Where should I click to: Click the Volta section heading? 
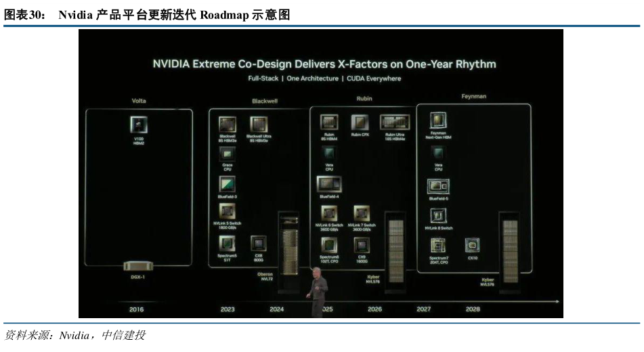pyautogui.click(x=139, y=101)
